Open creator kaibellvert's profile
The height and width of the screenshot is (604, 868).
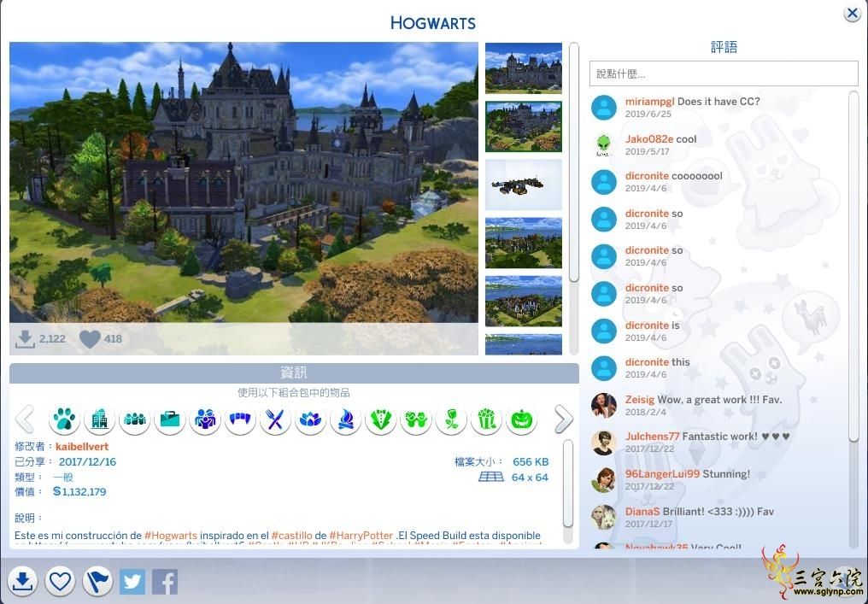click(82, 447)
